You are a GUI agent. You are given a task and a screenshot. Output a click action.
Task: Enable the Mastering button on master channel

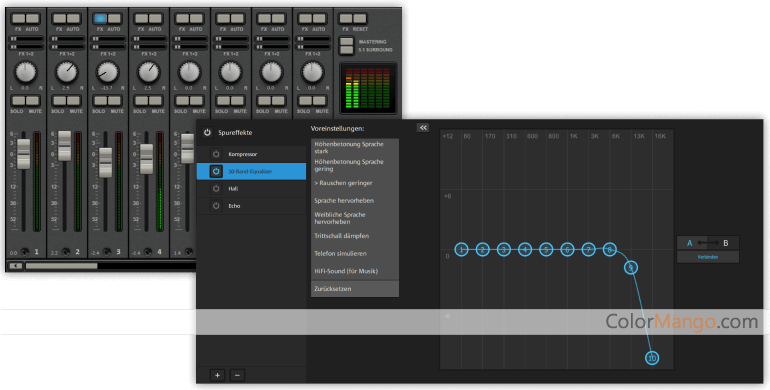347,42
